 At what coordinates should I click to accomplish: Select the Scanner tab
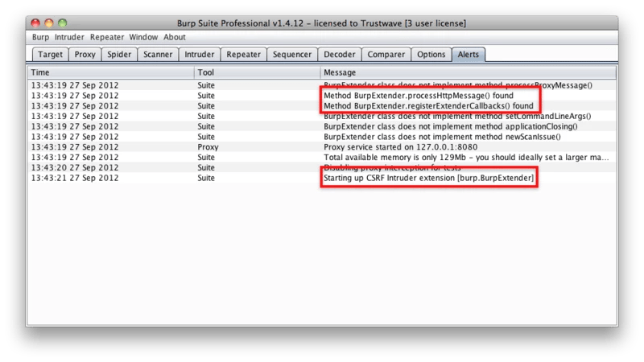point(159,55)
